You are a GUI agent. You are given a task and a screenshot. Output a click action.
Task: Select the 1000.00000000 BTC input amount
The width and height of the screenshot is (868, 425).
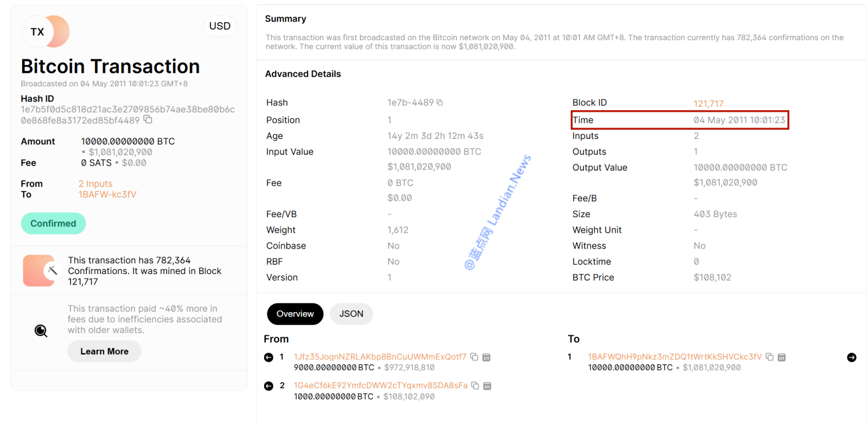click(334, 396)
